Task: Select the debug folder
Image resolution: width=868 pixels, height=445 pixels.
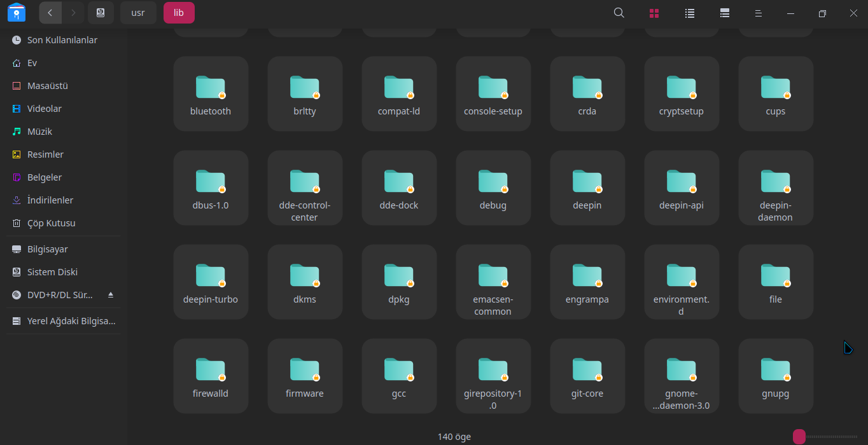Action: tap(493, 188)
